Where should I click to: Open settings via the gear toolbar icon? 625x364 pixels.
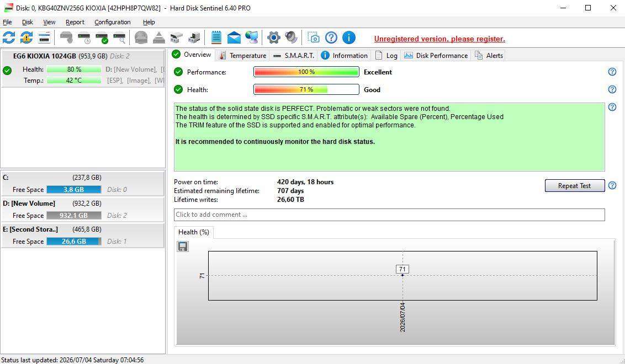(273, 38)
